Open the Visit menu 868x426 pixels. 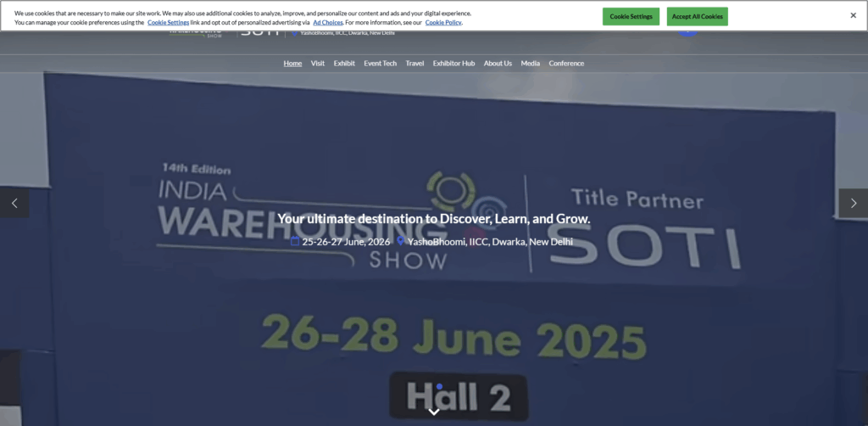(x=318, y=64)
